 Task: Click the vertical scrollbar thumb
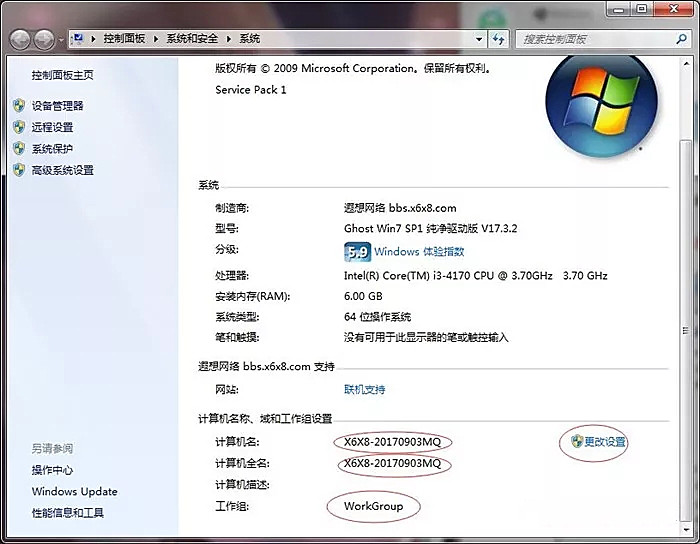click(686, 330)
